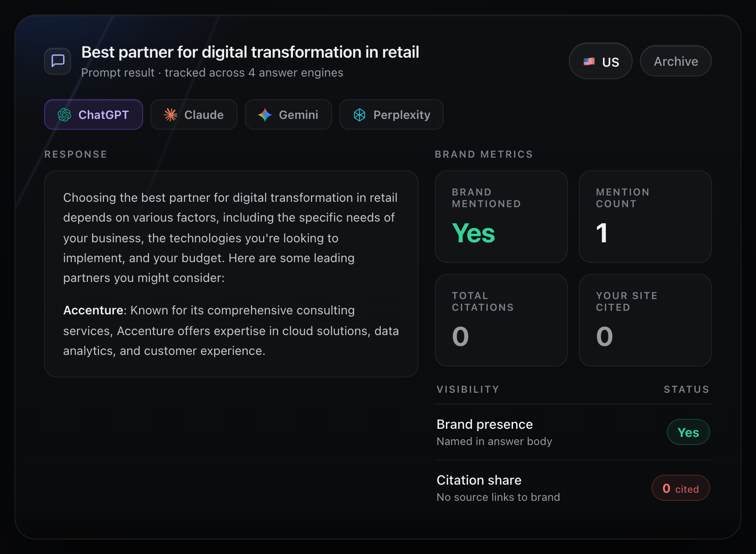Open the US region selector

(601, 61)
